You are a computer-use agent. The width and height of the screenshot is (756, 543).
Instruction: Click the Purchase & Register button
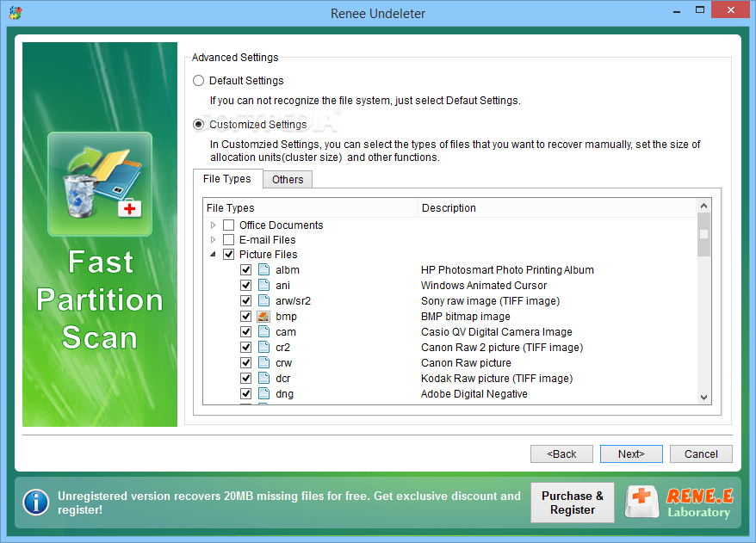(x=573, y=503)
